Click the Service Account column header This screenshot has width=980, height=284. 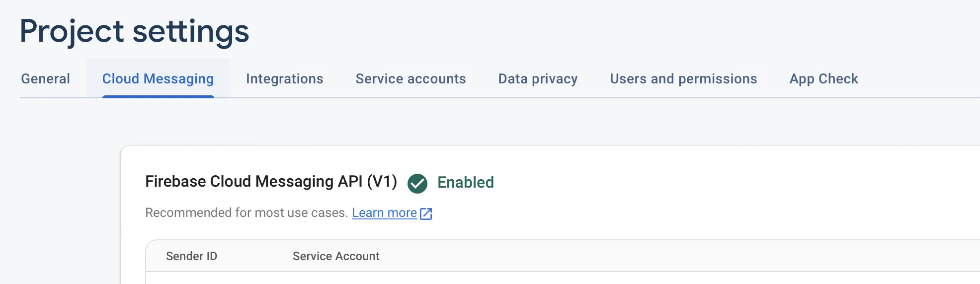(336, 256)
